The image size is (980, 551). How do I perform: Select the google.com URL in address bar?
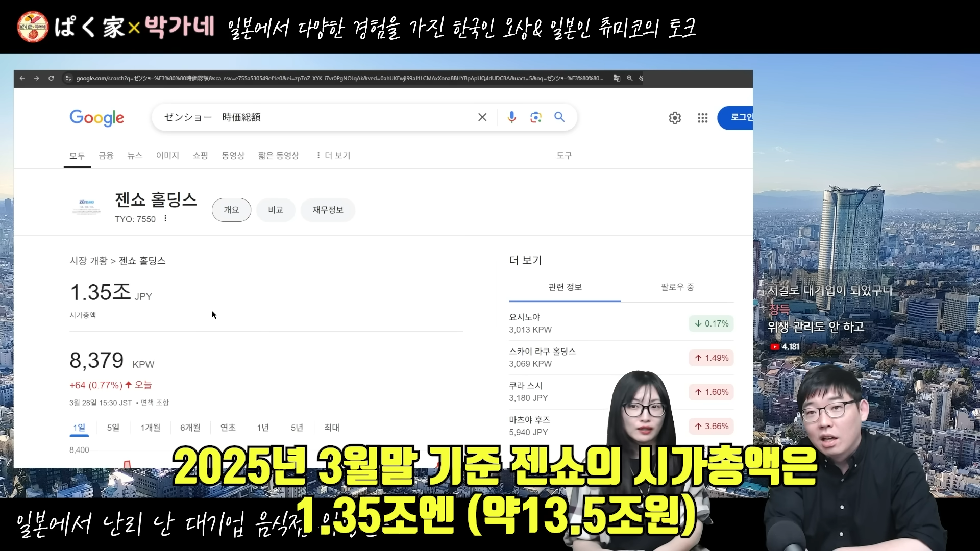[339, 78]
